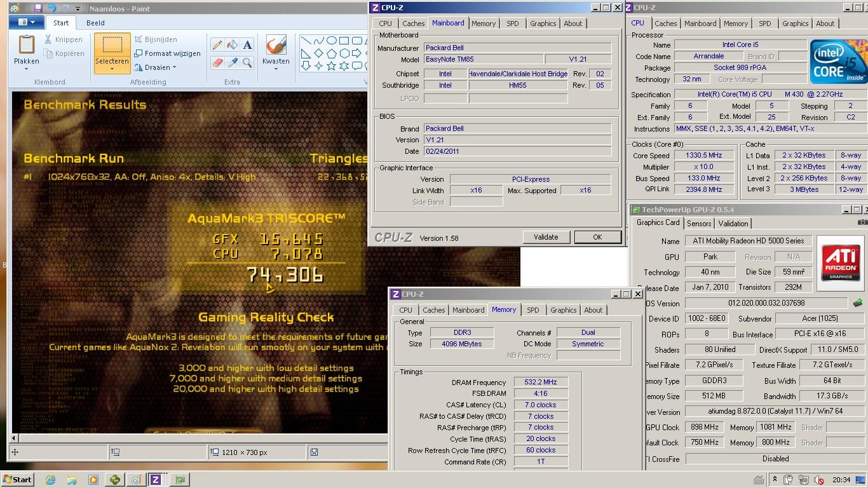The height and width of the screenshot is (488, 868).
Task: Click the Windows Start button
Action: pyautogui.click(x=18, y=480)
